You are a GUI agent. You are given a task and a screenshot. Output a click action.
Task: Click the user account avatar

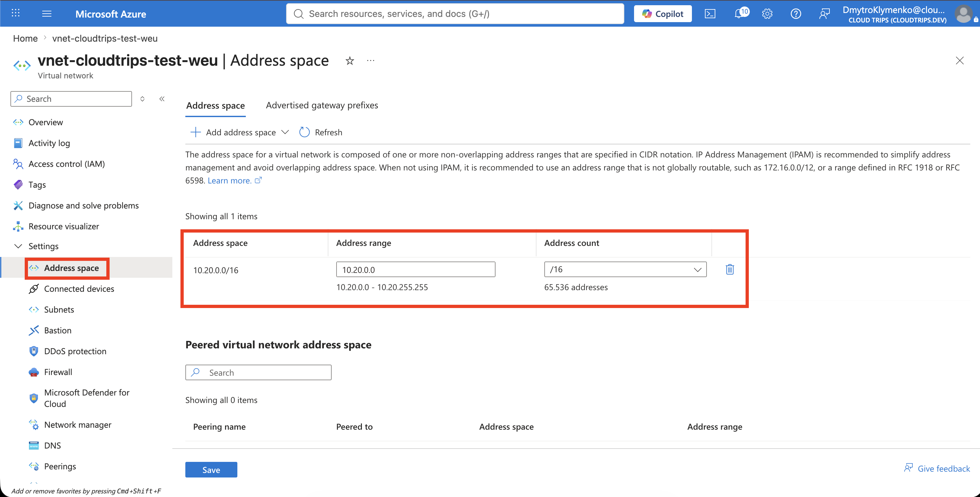(963, 14)
